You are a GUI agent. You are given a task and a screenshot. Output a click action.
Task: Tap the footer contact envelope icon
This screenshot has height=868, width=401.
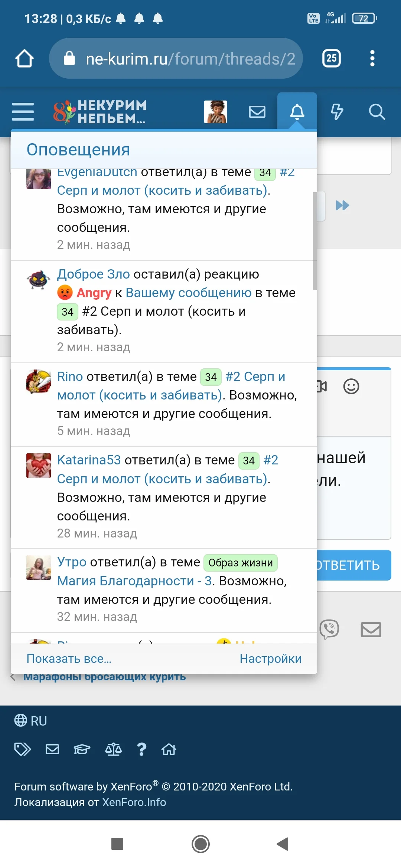coord(52,749)
